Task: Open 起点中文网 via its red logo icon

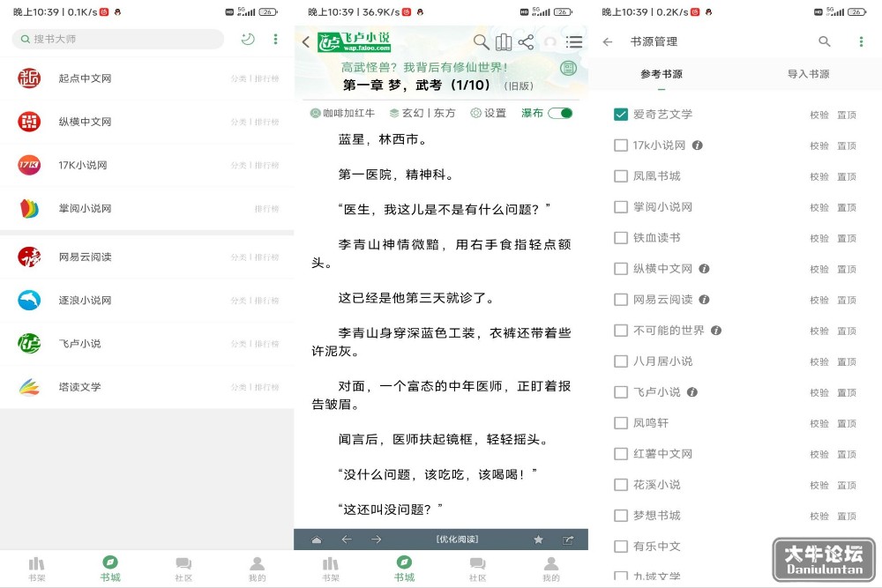Action: (29, 78)
